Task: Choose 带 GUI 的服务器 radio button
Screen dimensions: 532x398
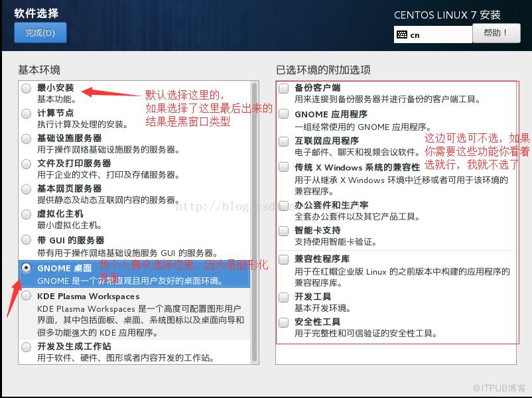Action: [x=26, y=240]
